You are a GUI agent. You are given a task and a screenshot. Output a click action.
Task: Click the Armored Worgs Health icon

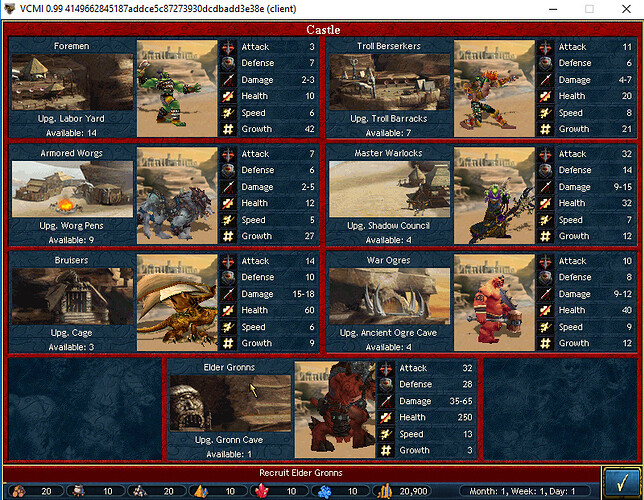click(x=228, y=203)
